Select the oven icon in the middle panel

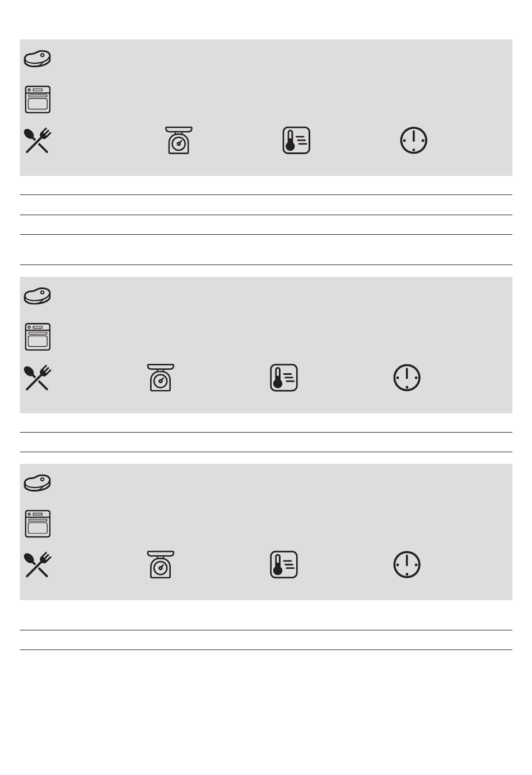pos(38,337)
